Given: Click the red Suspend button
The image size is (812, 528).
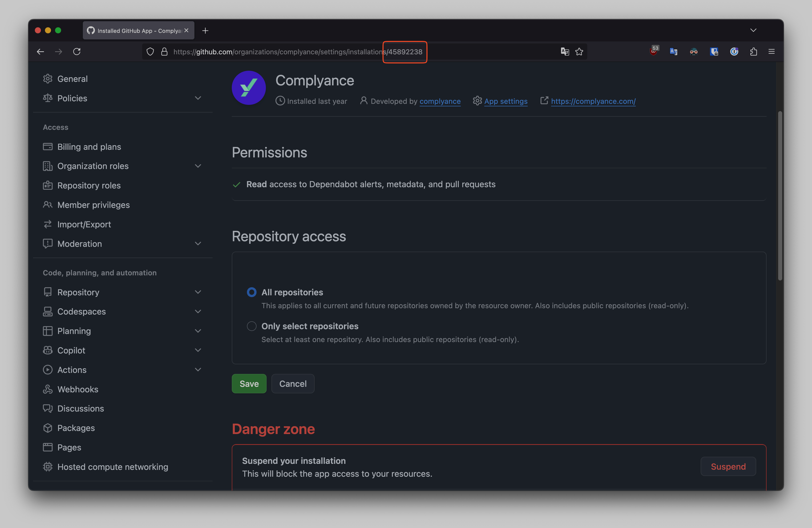Looking at the screenshot, I should (728, 466).
